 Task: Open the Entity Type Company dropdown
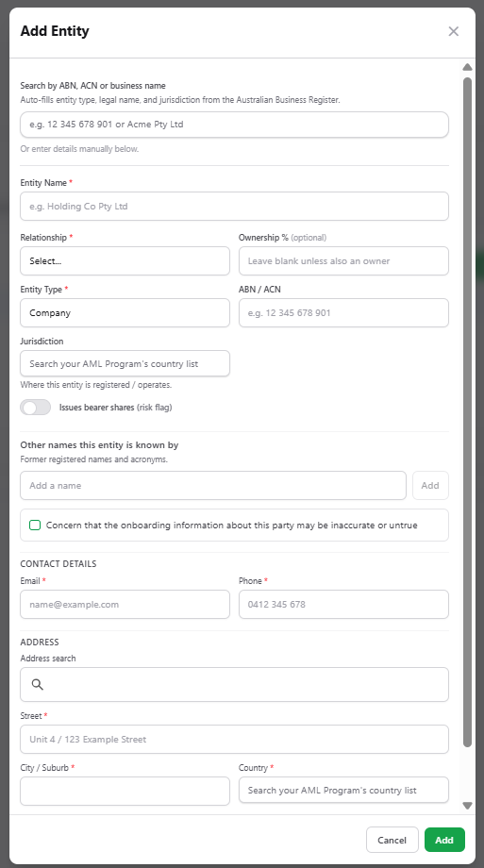click(125, 313)
